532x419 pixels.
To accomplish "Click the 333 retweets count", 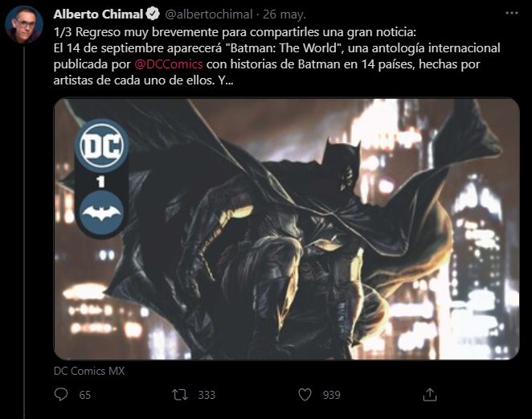I will pyautogui.click(x=207, y=395).
